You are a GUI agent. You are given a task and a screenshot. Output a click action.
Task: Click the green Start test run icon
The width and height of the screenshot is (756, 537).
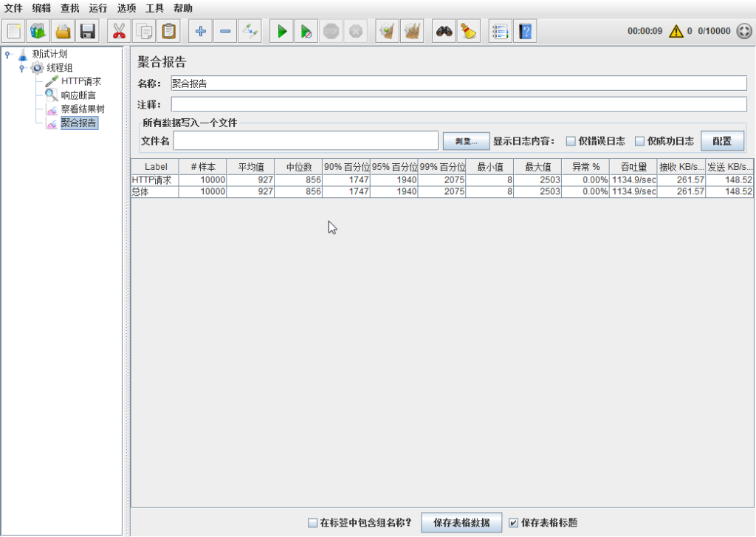(281, 32)
